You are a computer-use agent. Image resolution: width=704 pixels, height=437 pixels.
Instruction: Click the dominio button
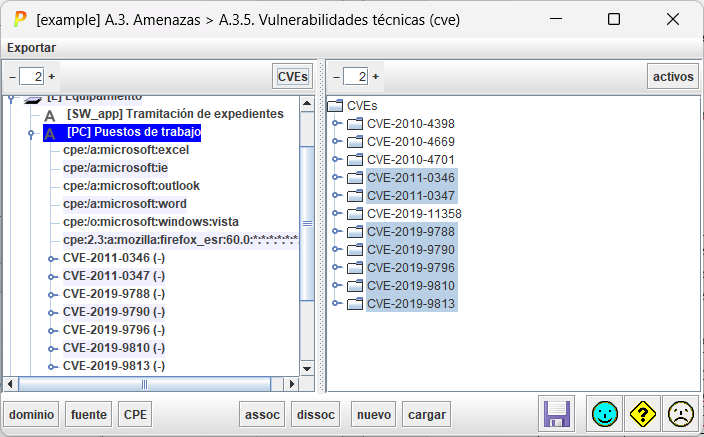coord(31,414)
